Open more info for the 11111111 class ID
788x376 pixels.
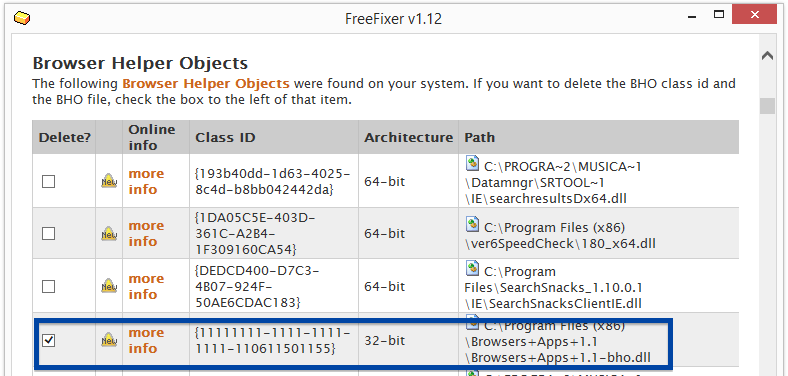pyautogui.click(x=146, y=340)
